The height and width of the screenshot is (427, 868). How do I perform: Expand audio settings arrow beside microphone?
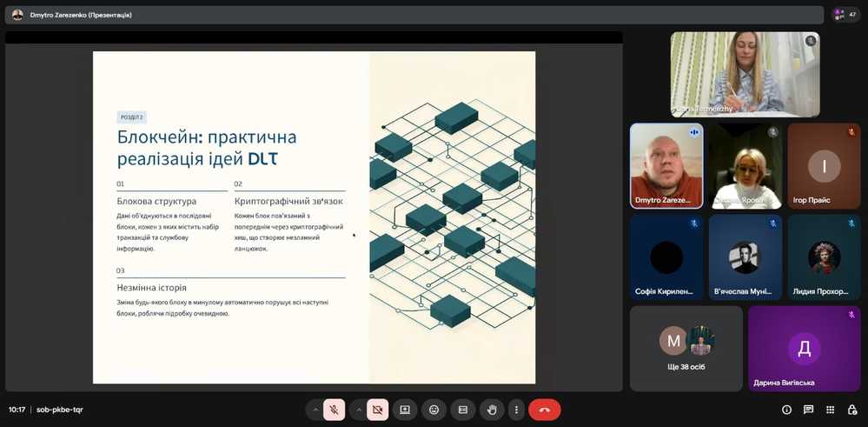point(315,410)
